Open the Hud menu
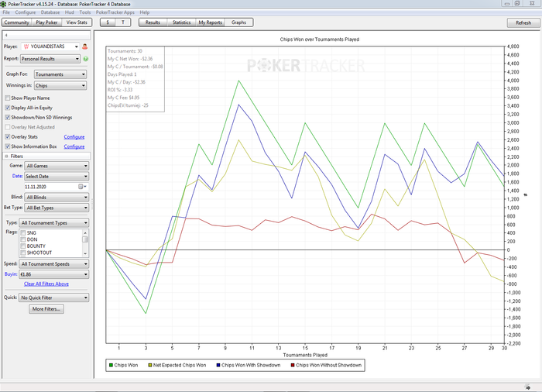The height and width of the screenshot is (392, 542). click(70, 12)
